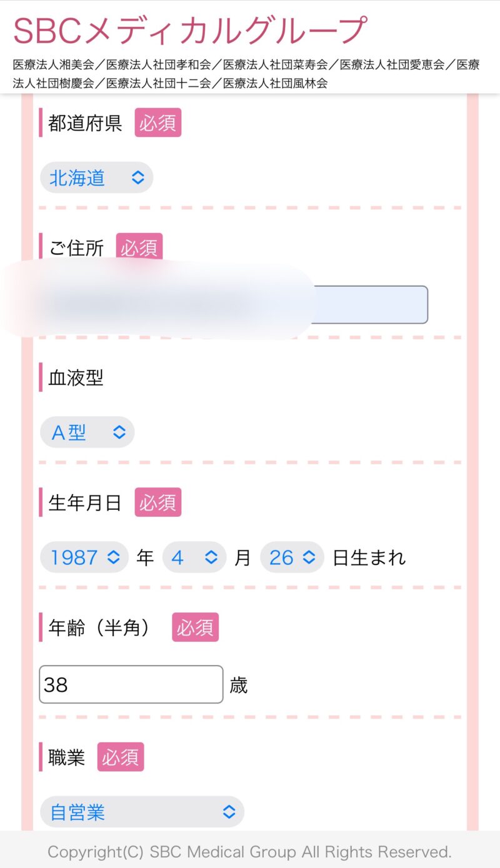Click the 必須 badge next to 生年月日
Viewport: 500px width, 868px height.
pyautogui.click(x=157, y=502)
